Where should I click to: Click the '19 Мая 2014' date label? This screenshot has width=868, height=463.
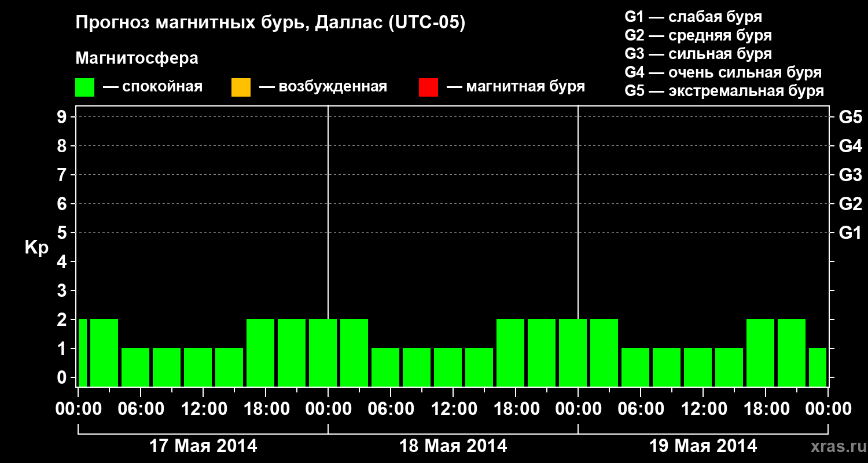pyautogui.click(x=704, y=446)
